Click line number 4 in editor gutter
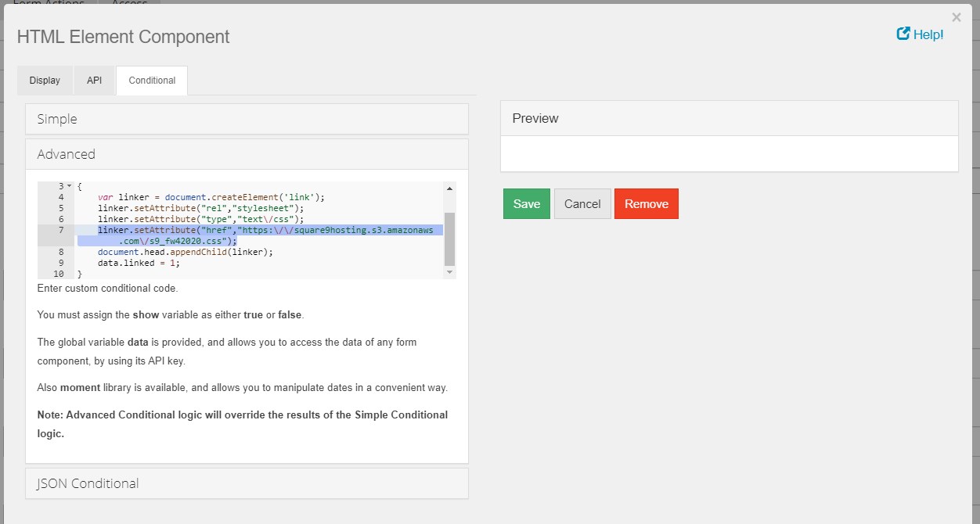Image resolution: width=980 pixels, height=524 pixels. (x=61, y=197)
